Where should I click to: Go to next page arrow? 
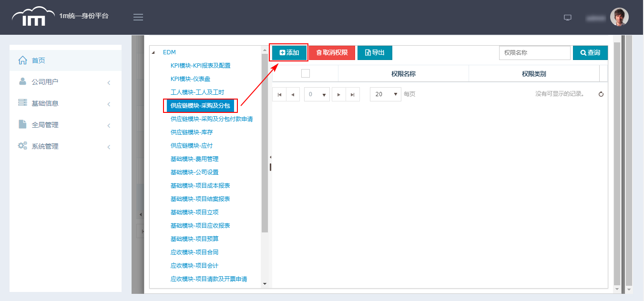tap(338, 94)
